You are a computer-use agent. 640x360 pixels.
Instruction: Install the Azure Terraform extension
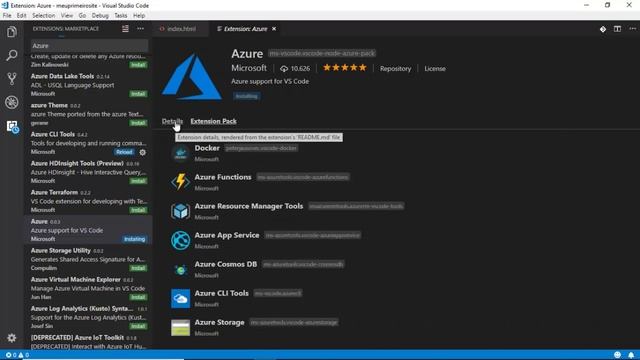click(138, 210)
